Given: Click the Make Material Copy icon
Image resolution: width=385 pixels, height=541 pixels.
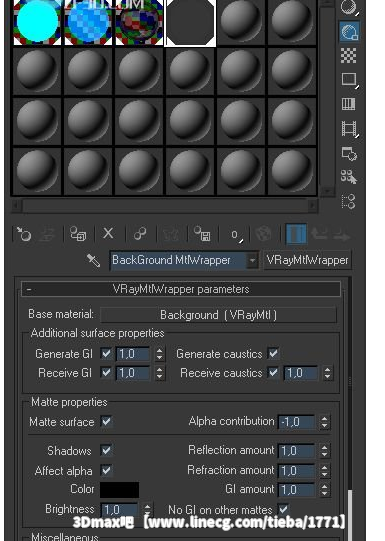Looking at the screenshot, I should click(x=139, y=234).
